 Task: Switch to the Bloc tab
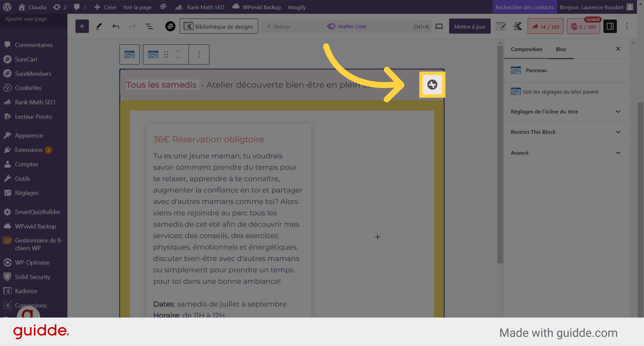click(x=561, y=49)
